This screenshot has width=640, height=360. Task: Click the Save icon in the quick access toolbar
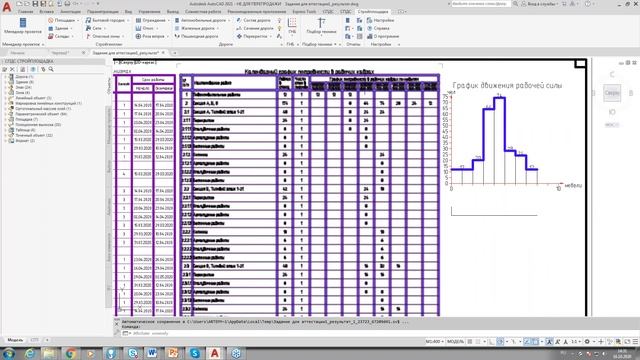point(35,4)
